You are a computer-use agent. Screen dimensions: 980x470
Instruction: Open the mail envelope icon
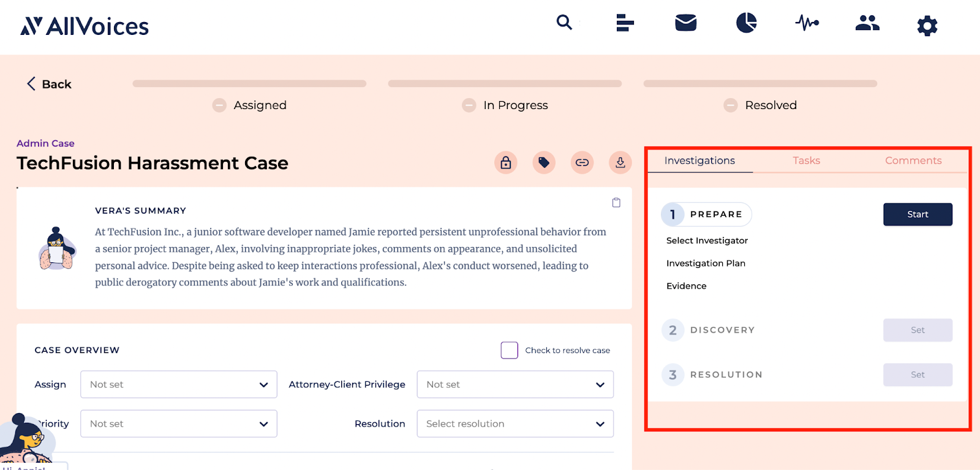pos(685,23)
